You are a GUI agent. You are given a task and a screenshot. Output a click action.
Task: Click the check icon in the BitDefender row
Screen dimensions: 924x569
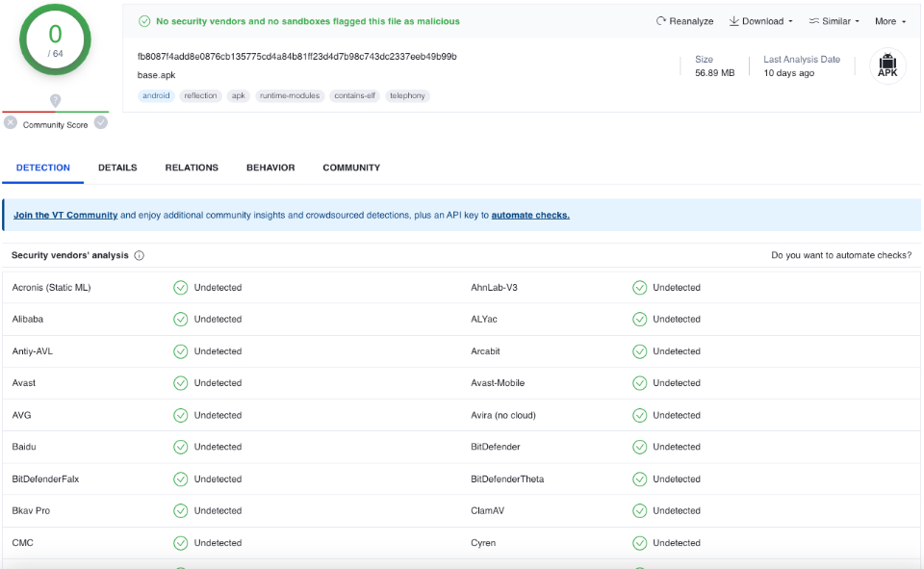[x=639, y=447]
